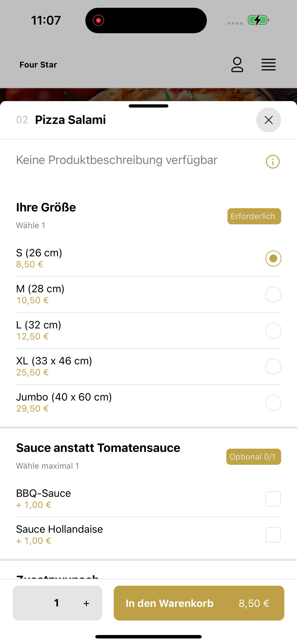This screenshot has height=644, width=297.
Task: Open the user profile icon
Action: (x=237, y=65)
